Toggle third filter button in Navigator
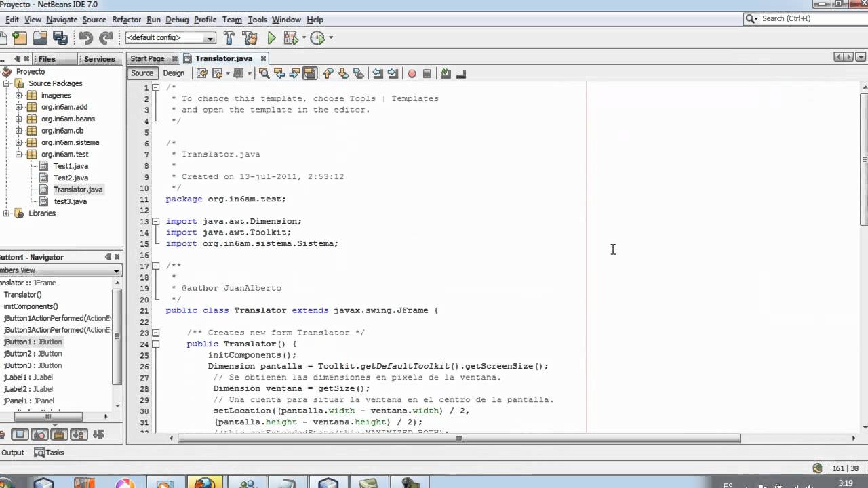 coord(59,434)
